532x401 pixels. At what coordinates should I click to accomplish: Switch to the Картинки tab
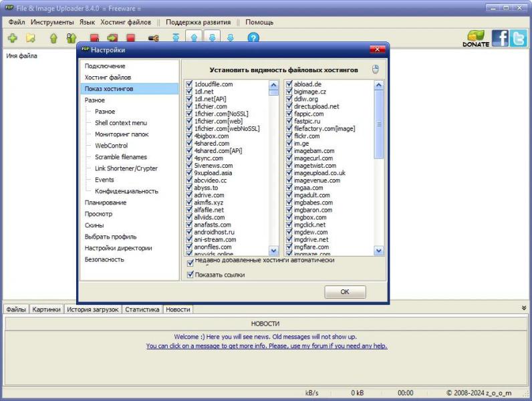coord(47,309)
